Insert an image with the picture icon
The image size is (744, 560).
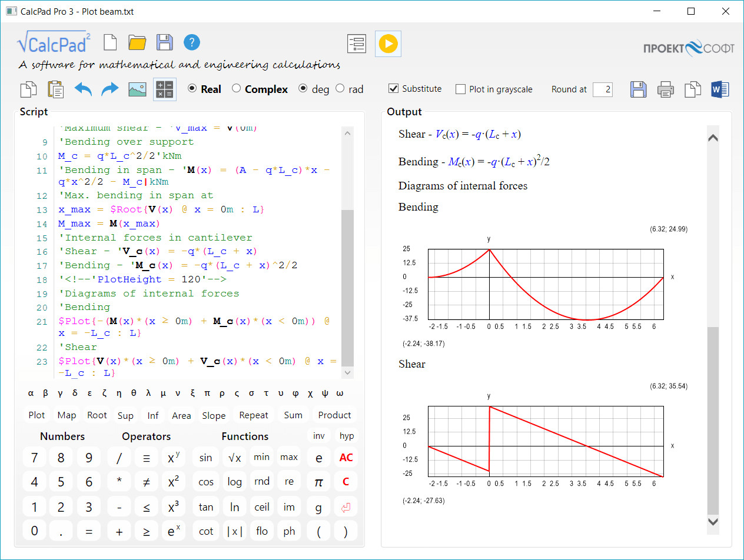(137, 89)
